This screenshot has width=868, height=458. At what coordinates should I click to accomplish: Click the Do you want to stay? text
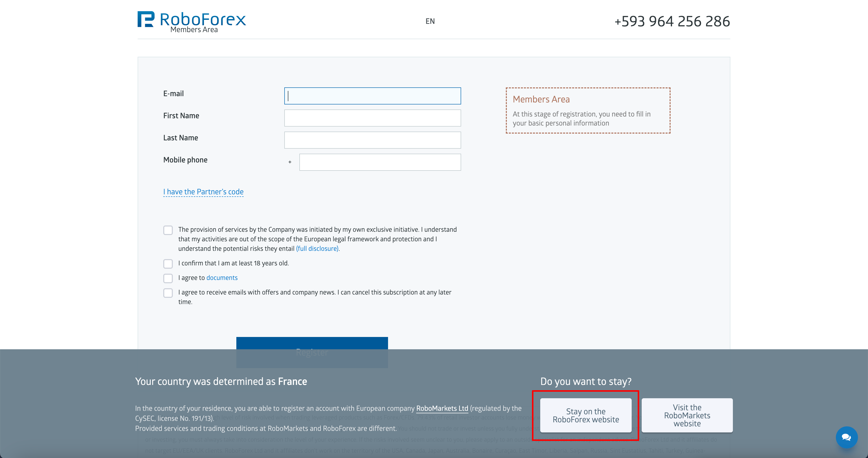(586, 382)
